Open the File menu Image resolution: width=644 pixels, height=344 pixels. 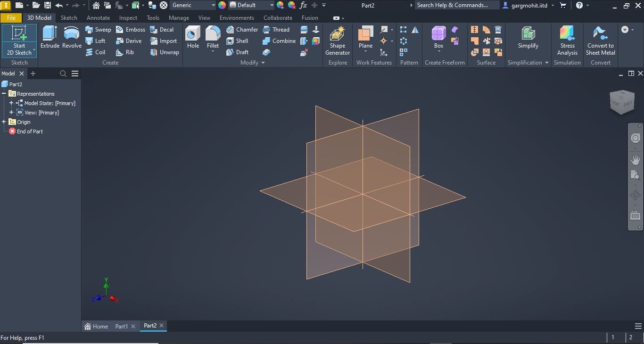(11, 18)
